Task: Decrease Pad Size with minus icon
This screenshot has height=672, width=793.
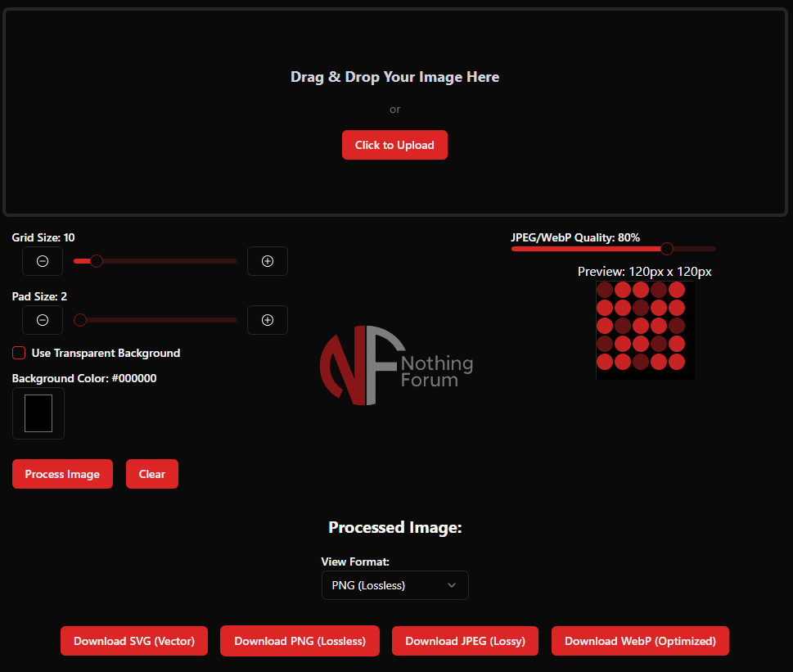Action: [43, 320]
